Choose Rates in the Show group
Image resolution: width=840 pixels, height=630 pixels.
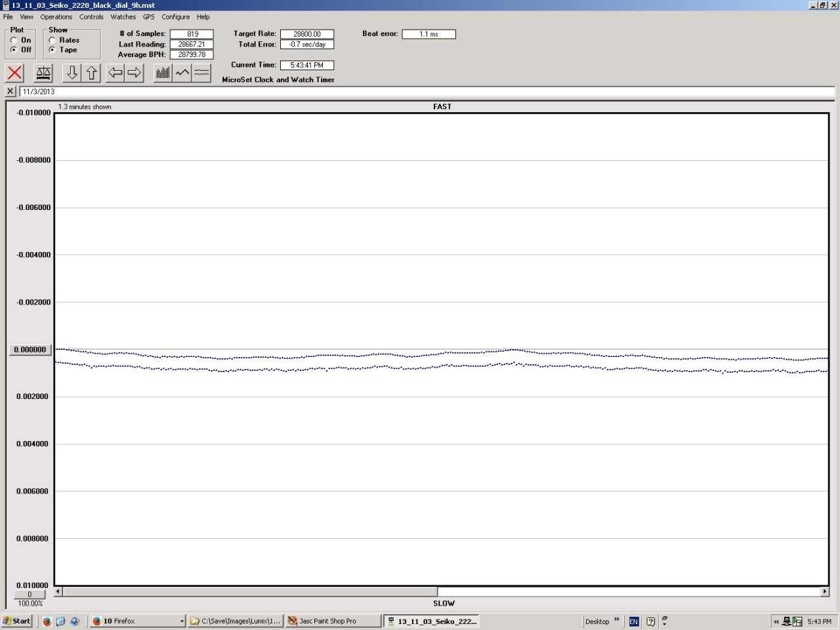52,40
